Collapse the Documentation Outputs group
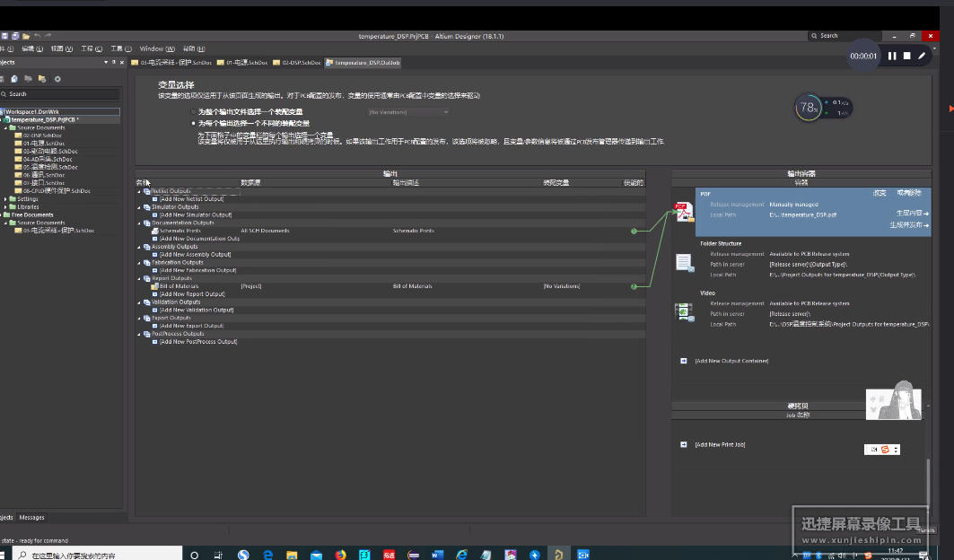Image resolution: width=954 pixels, height=560 pixels. pos(139,223)
